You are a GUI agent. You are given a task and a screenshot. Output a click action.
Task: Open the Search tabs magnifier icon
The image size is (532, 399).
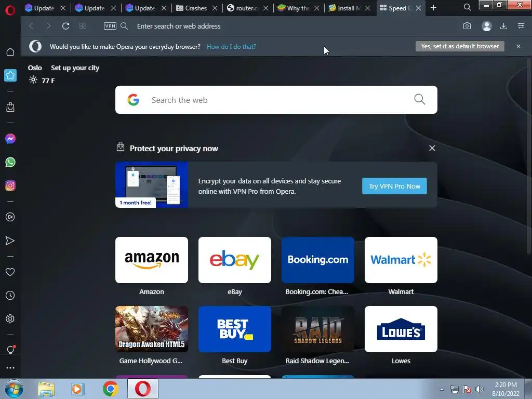467,7
